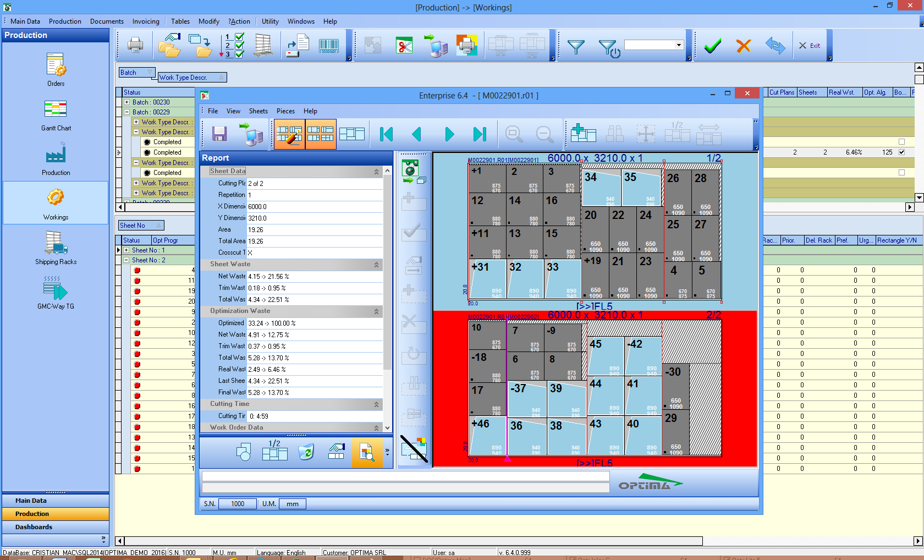Collapse the Optimization Waste section
Image resolution: width=924 pixels, height=560 pixels.
[376, 311]
